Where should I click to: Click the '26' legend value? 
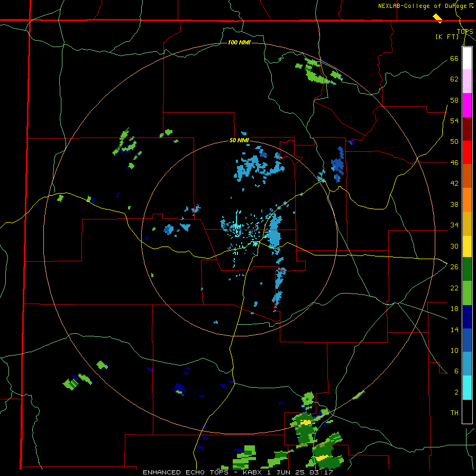click(x=454, y=267)
